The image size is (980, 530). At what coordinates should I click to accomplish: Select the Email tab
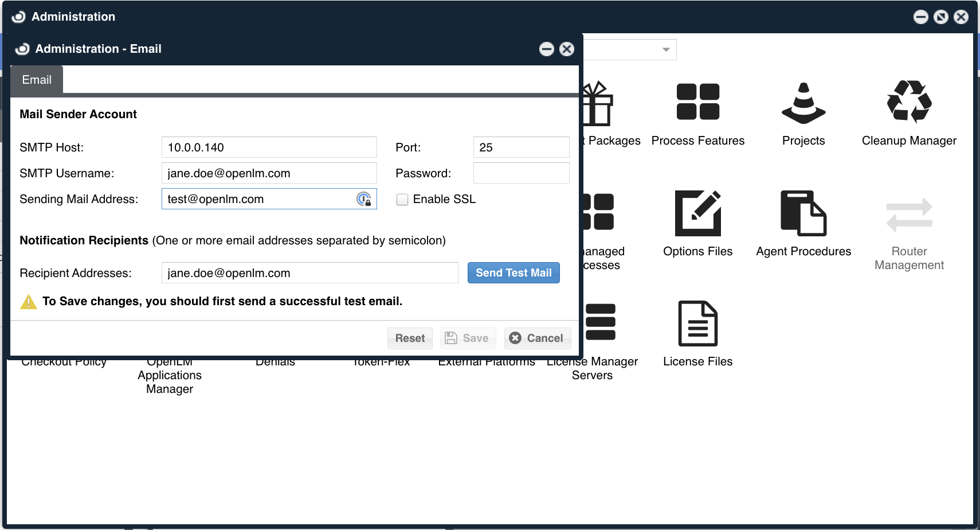(x=37, y=80)
